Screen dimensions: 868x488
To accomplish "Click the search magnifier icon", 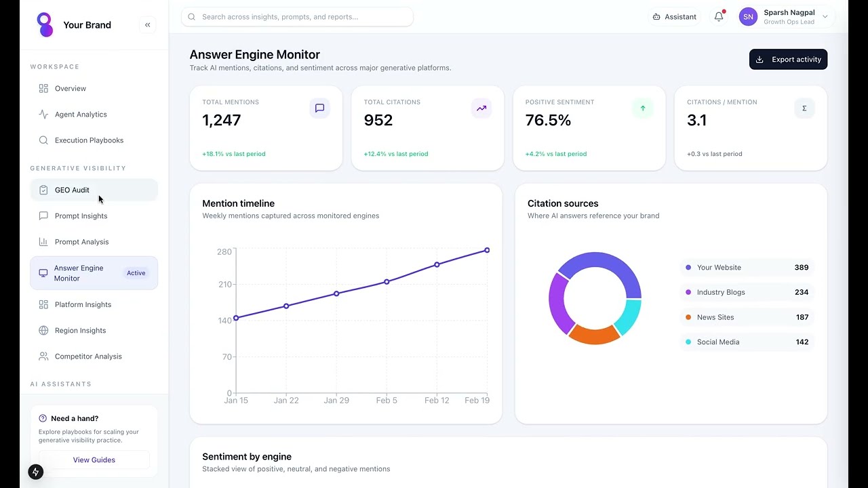I will [x=192, y=17].
